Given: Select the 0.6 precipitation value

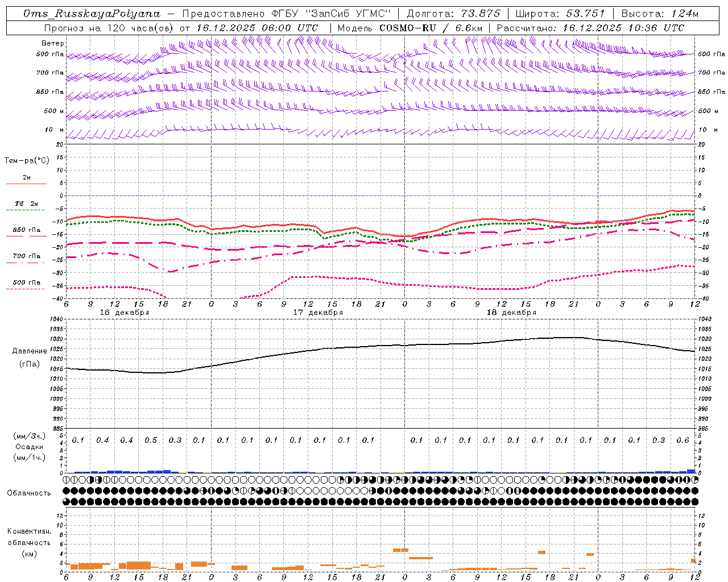Looking at the screenshot, I should point(682,440).
